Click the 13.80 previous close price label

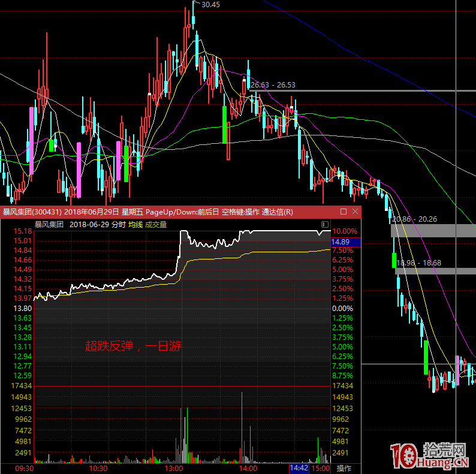point(22,309)
